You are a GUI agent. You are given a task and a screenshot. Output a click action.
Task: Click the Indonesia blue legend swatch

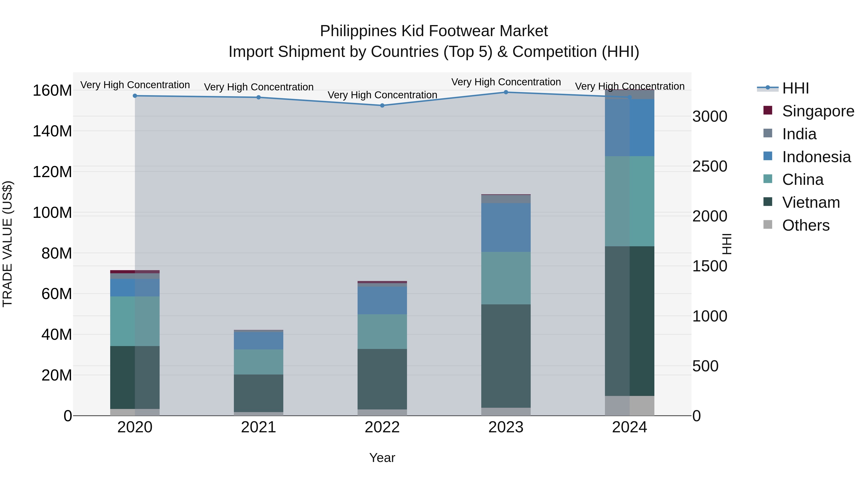pyautogui.click(x=768, y=156)
